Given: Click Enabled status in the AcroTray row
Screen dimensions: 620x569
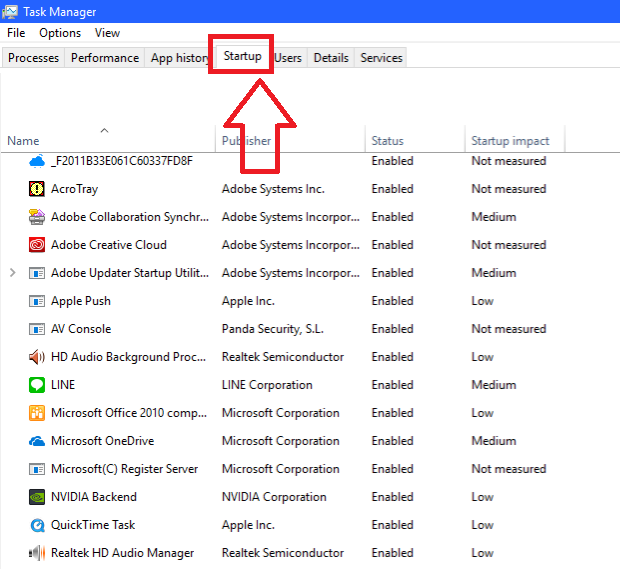Looking at the screenshot, I should (392, 189).
